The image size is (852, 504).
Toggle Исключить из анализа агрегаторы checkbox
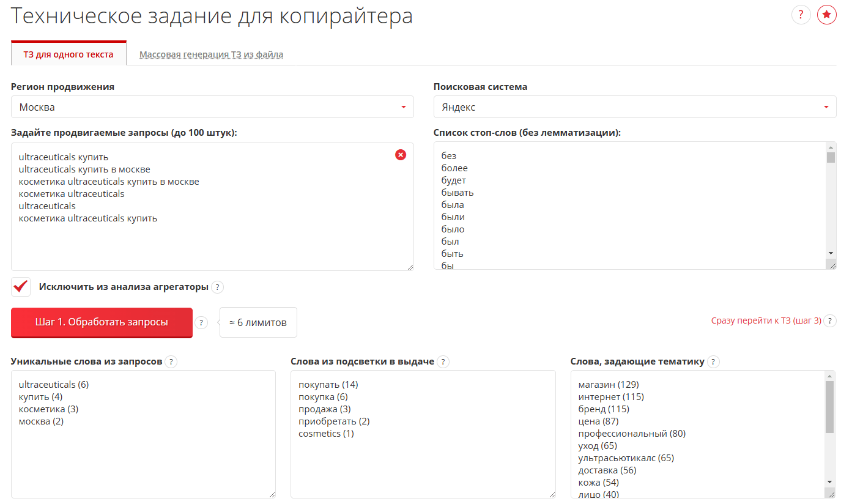coord(21,286)
